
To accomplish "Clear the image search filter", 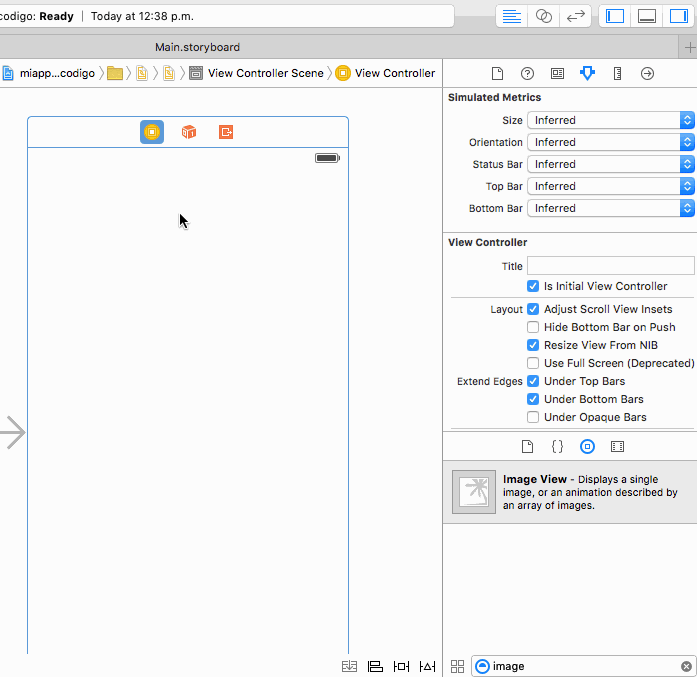I will tap(686, 666).
